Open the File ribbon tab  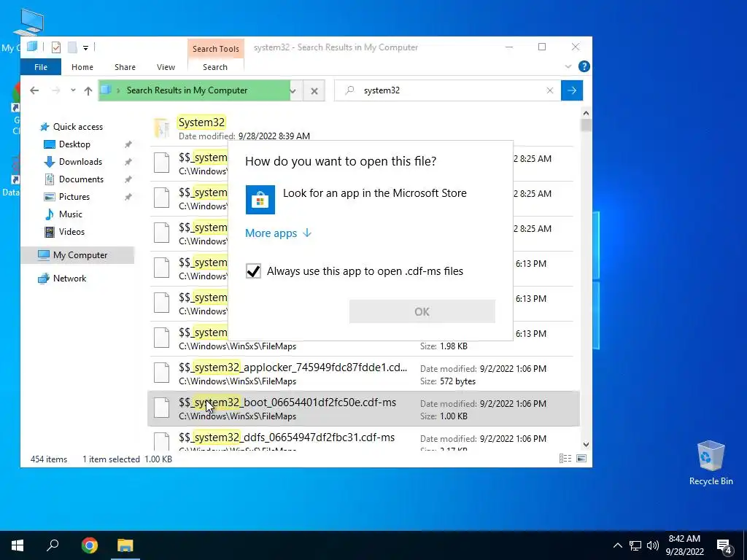point(41,67)
